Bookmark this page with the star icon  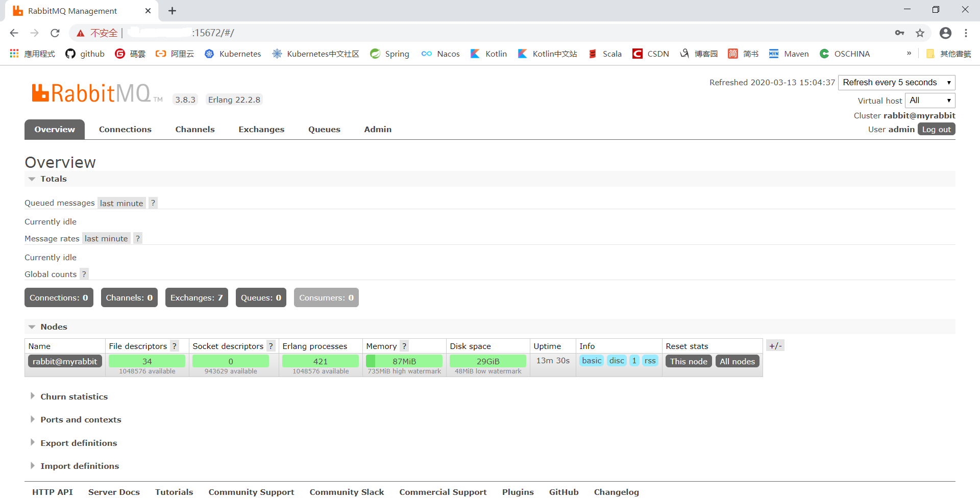(x=920, y=33)
